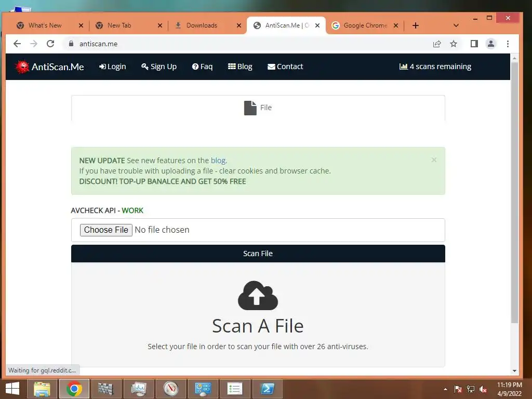Bookmark this page with the star icon
Viewport: 532px width, 399px height.
coord(454,44)
